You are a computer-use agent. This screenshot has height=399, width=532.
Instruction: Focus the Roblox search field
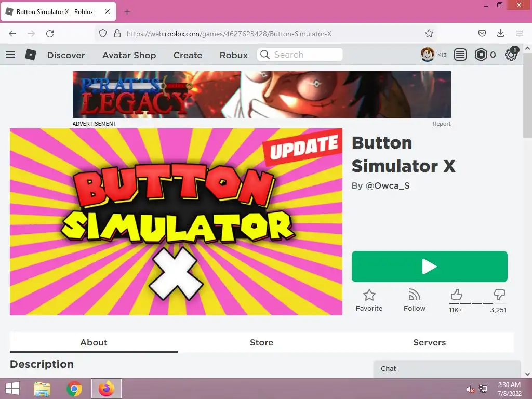coord(300,55)
